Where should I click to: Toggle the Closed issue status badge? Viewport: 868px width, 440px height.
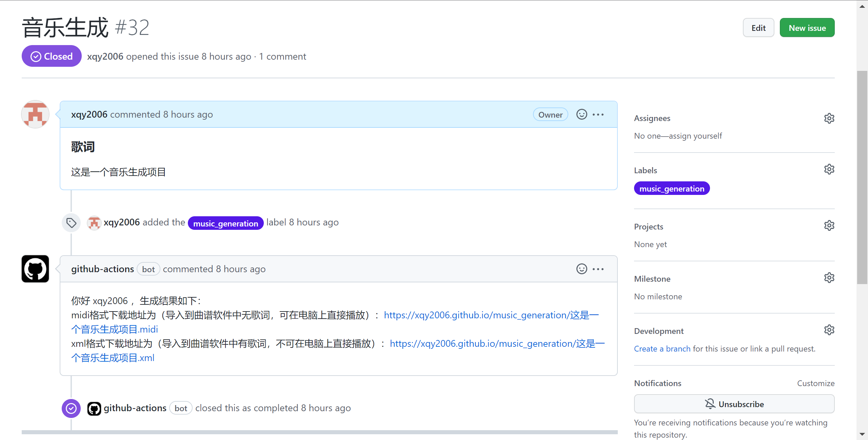tap(51, 56)
